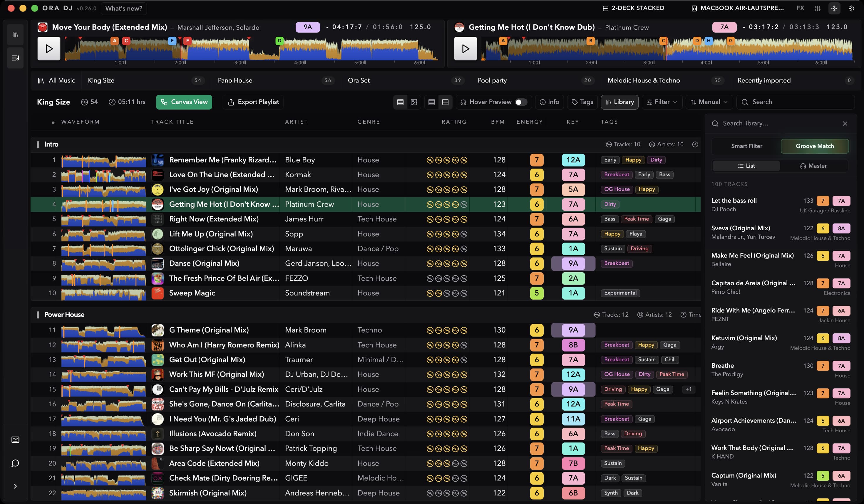Open the Manual sort dropdown
Image resolution: width=864 pixels, height=504 pixels.
coord(709,102)
